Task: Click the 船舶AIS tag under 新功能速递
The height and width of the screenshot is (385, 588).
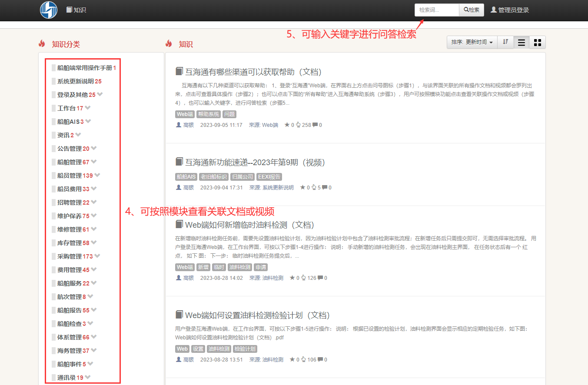Action: pos(186,177)
